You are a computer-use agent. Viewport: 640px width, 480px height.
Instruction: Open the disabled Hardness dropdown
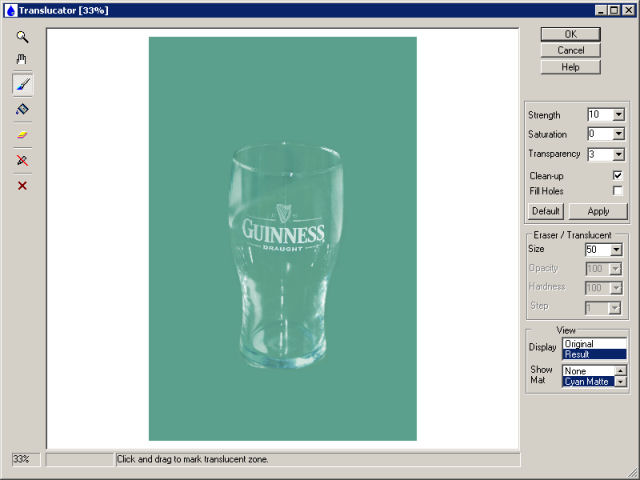coord(615,288)
